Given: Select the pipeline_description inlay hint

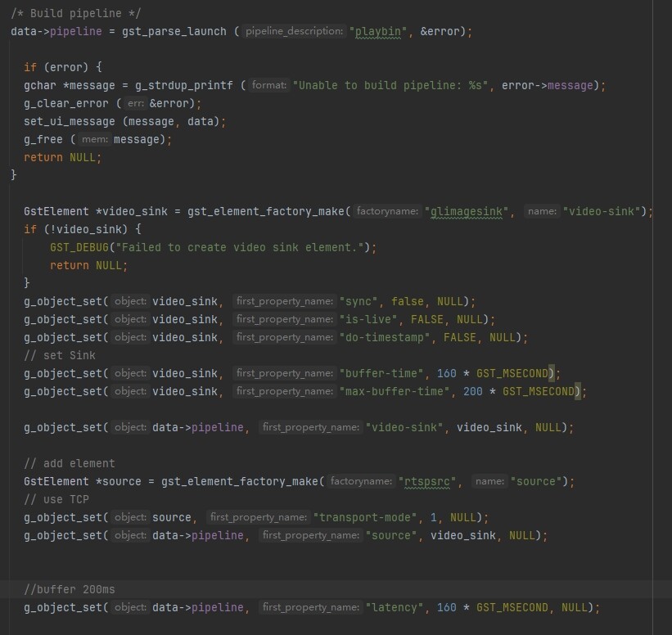Looking at the screenshot, I should coord(294,31).
